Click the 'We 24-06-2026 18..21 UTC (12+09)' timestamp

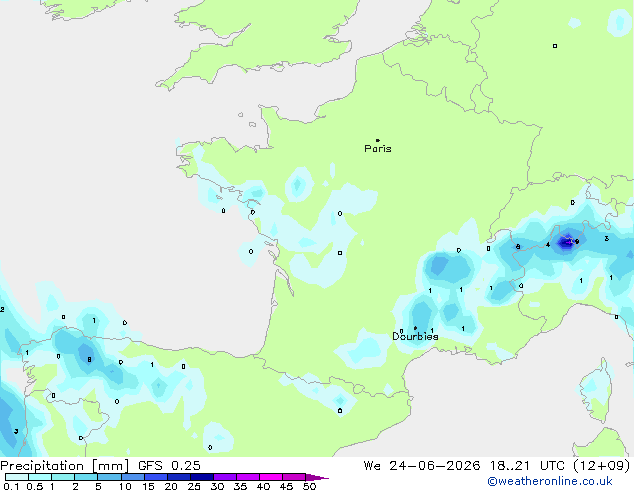tap(497, 466)
